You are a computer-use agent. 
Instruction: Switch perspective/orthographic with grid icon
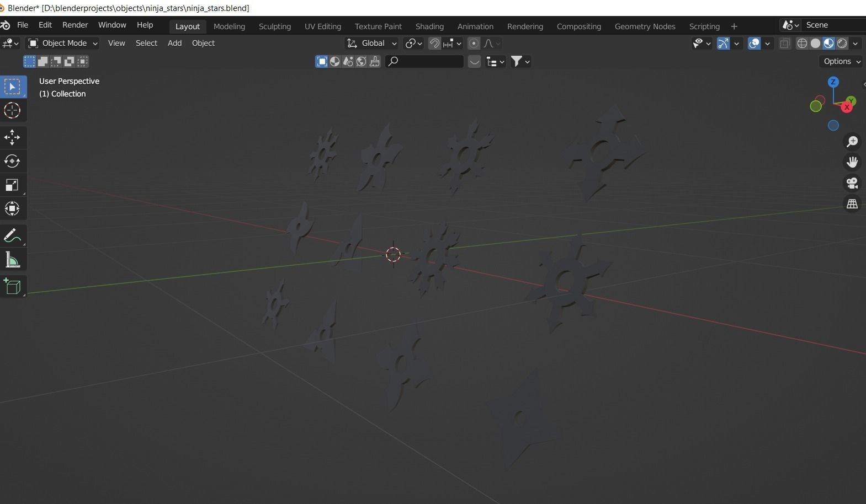pos(852,204)
